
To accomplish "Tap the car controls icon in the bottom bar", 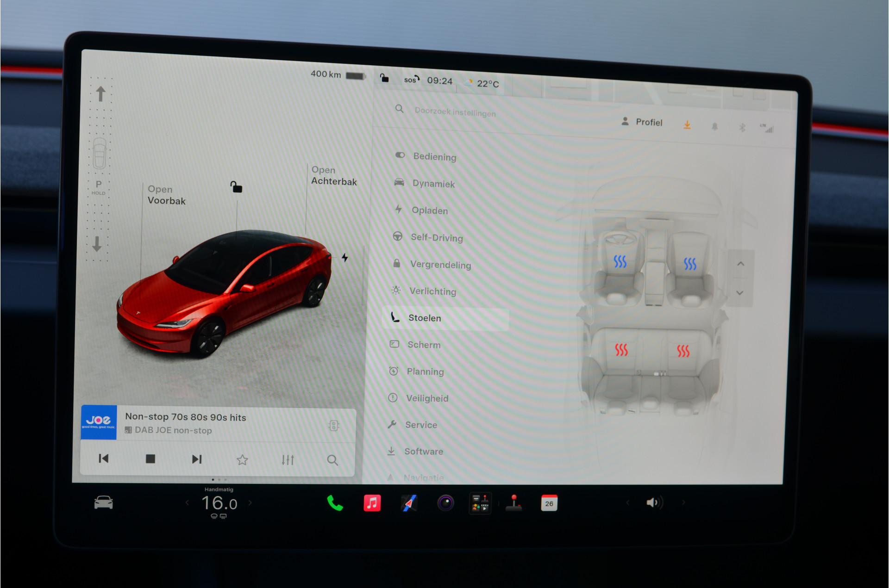I will tap(104, 502).
